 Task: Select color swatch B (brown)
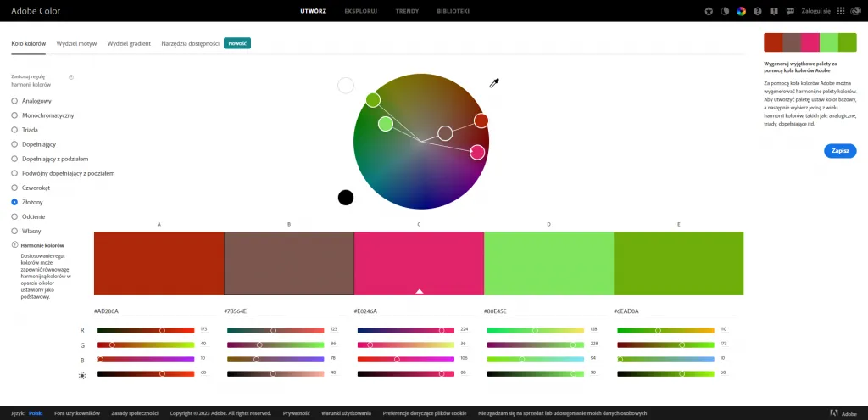(x=289, y=263)
